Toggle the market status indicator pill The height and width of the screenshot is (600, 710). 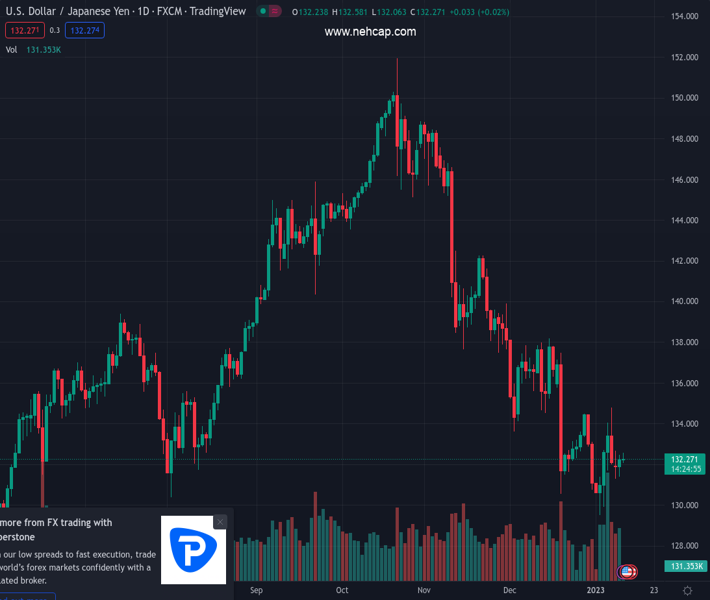click(268, 11)
